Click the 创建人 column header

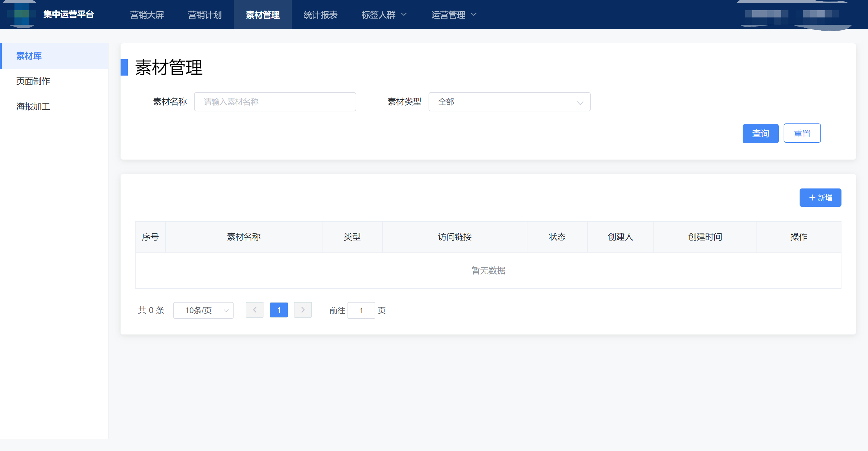[x=620, y=237]
